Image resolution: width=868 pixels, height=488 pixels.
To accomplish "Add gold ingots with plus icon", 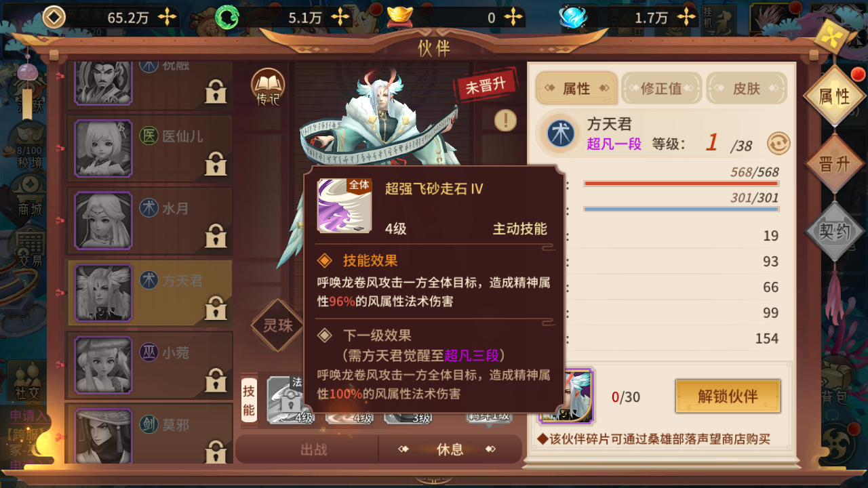I will (514, 18).
